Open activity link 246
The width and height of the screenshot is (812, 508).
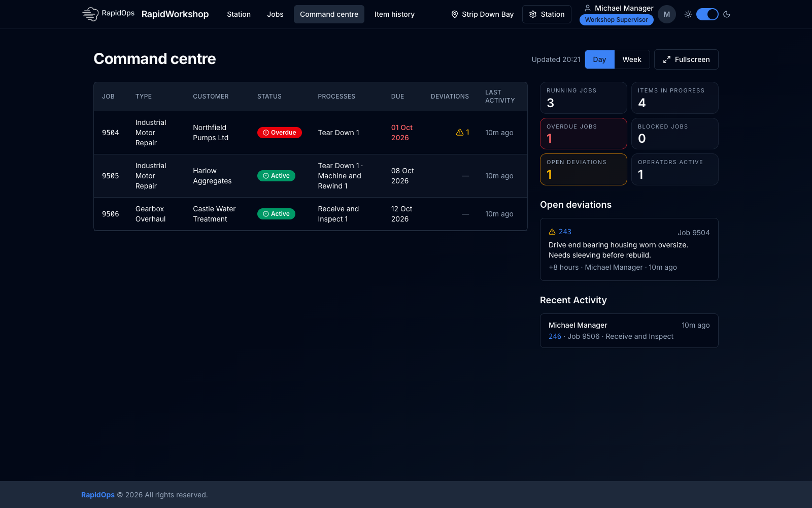click(x=555, y=336)
